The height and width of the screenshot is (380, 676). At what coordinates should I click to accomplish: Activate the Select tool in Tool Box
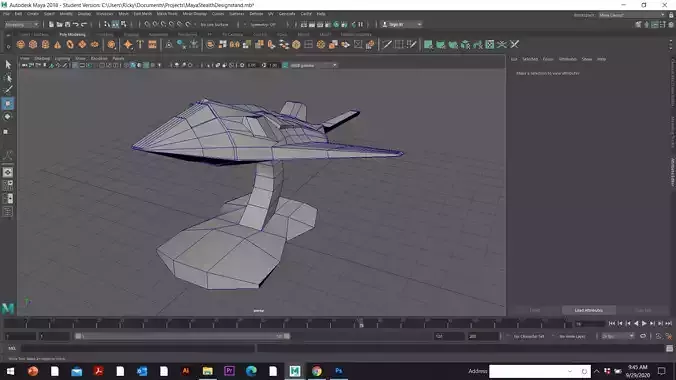point(8,64)
